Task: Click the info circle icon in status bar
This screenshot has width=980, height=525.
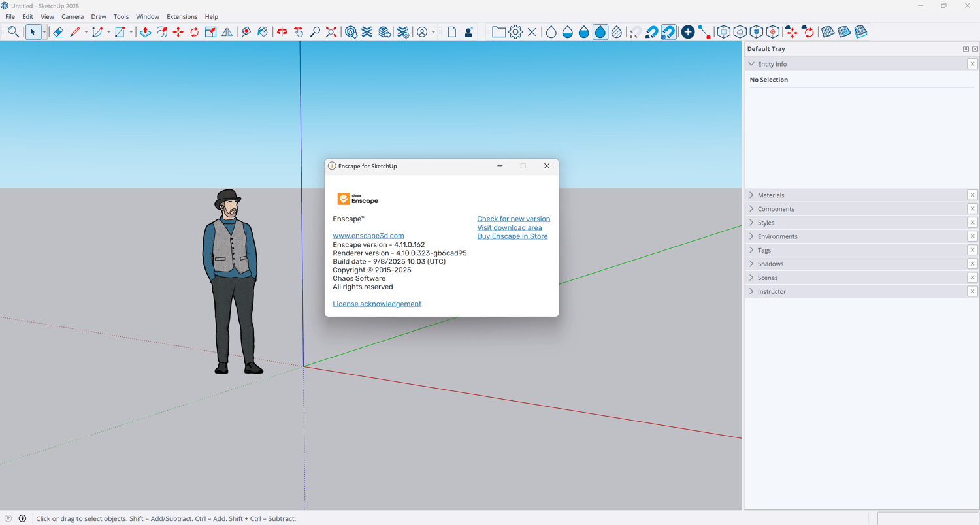Action: (x=22, y=518)
